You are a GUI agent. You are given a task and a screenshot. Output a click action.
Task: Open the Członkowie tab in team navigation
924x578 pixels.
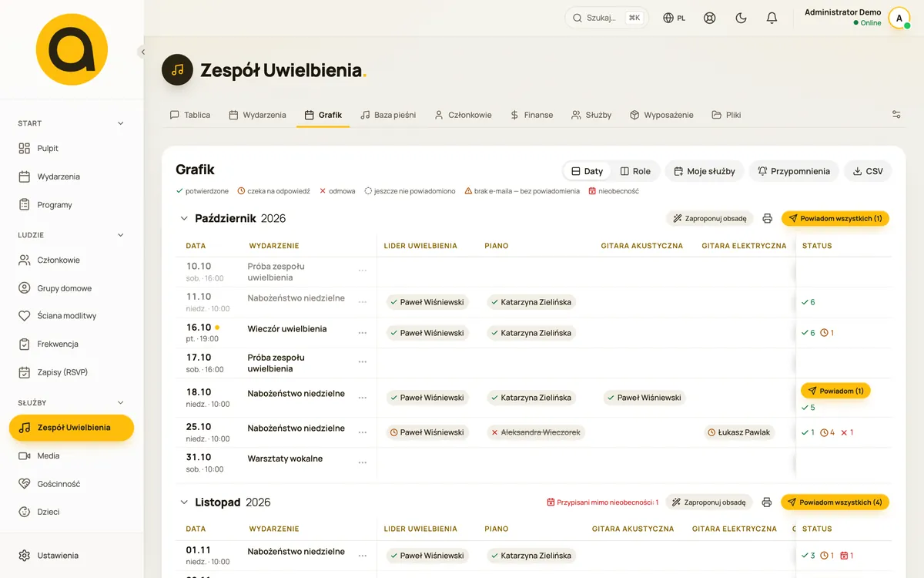point(463,115)
